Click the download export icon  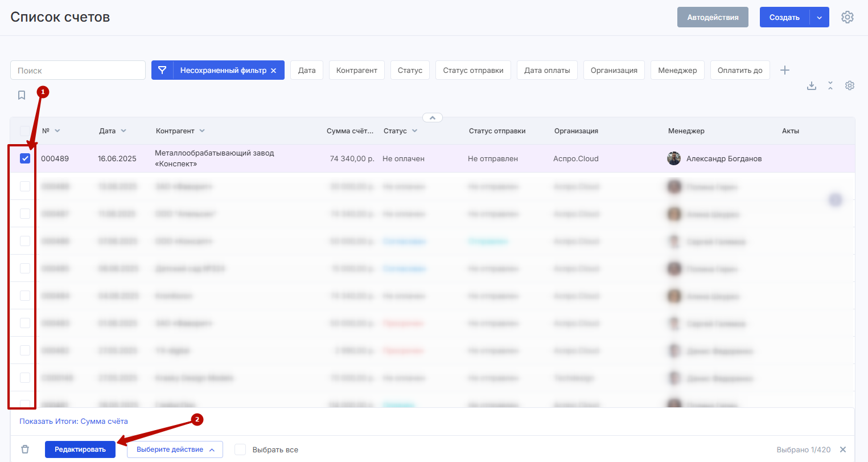812,85
